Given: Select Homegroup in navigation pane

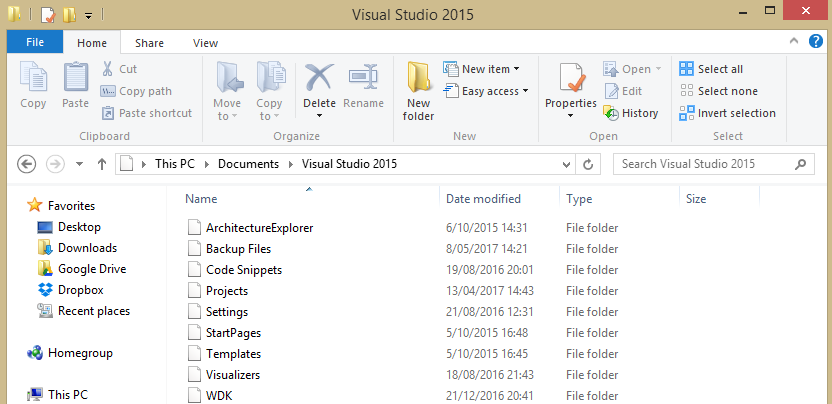Looking at the screenshot, I should (x=70, y=353).
